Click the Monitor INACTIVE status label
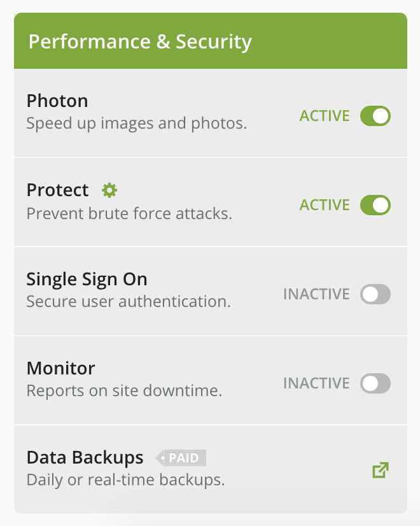 [316, 383]
